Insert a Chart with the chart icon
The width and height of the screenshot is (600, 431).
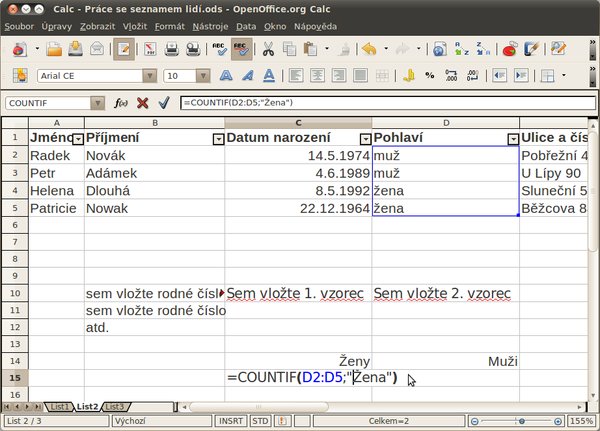(x=509, y=49)
